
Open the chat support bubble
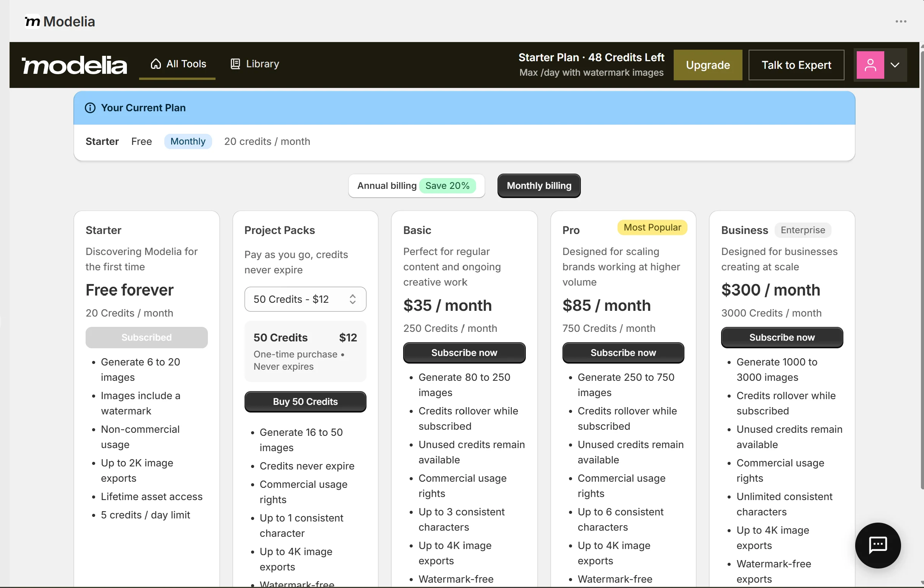tap(877, 545)
